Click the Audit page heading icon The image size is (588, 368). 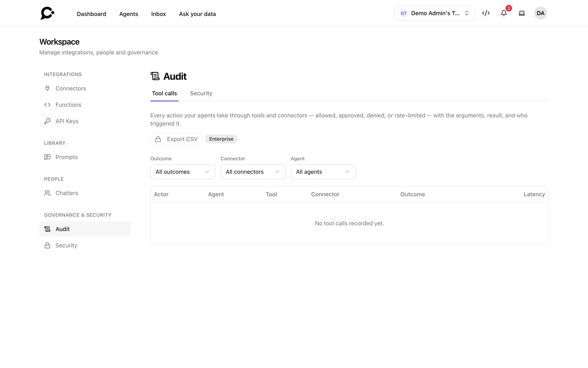pyautogui.click(x=155, y=76)
